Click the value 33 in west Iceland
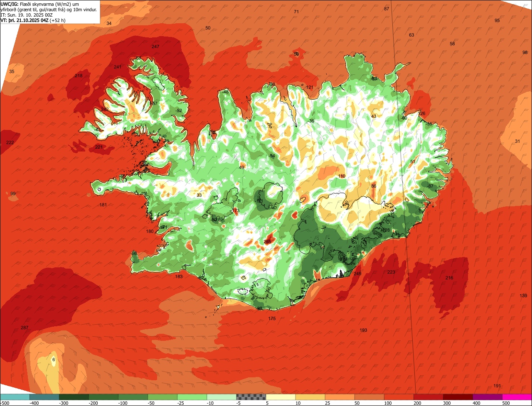Viewport: 532px width, 406px height. (199, 195)
